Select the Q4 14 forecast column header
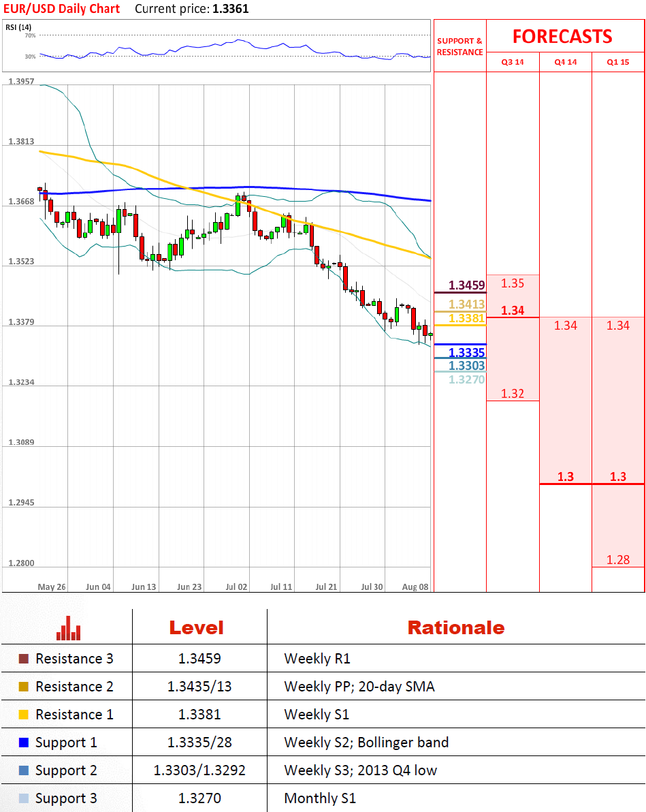 tap(565, 62)
